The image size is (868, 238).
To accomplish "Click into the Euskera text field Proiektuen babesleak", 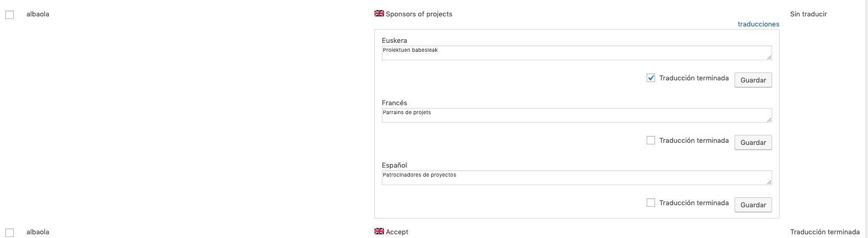I will [577, 53].
